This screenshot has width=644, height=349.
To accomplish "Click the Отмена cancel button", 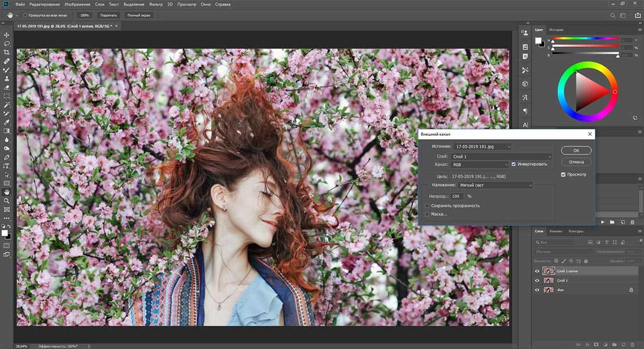I will point(576,162).
